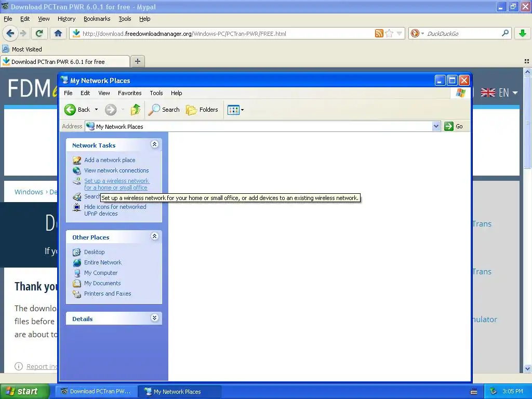Screen dimensions: 532x399
Task: Click the keyboard icon in taskbar
Action: [474, 392]
